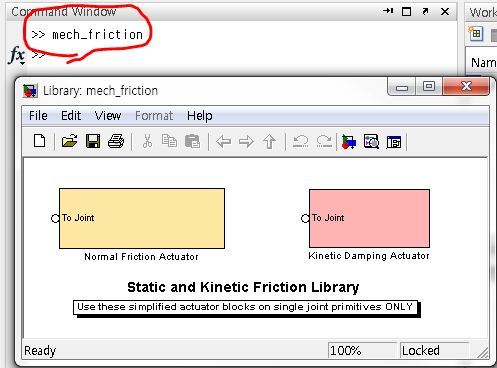Select the Normal Friction Actuator block

[x=142, y=218]
